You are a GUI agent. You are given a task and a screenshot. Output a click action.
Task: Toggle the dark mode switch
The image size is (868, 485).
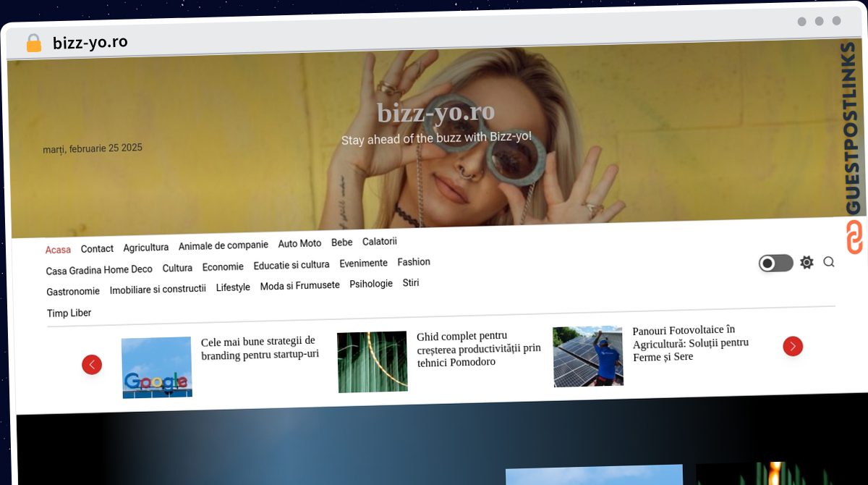(775, 263)
